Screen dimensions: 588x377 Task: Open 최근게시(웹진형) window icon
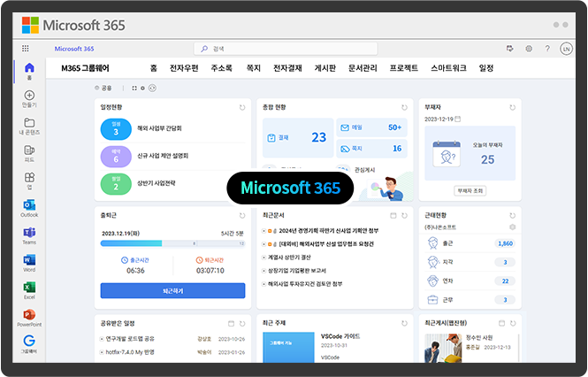tap(501, 323)
